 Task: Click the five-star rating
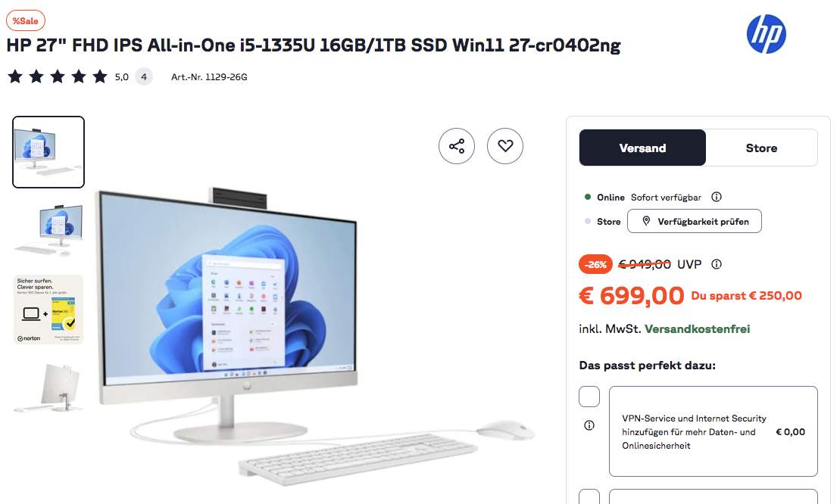click(58, 77)
